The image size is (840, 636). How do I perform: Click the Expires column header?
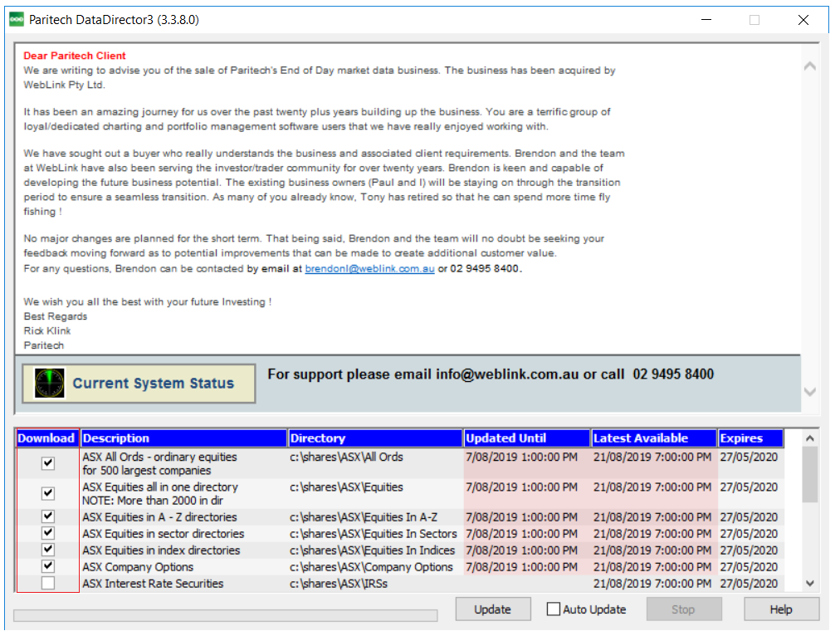tap(750, 438)
